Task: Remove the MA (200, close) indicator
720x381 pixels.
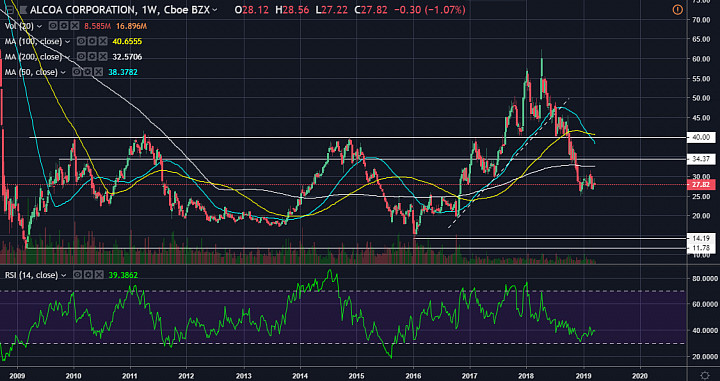Action: point(103,57)
